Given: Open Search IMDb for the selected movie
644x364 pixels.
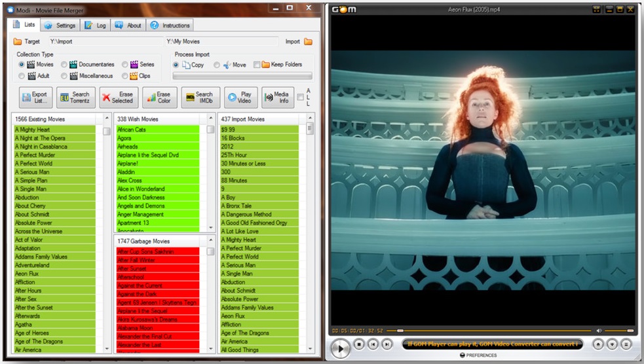Looking at the screenshot, I should pyautogui.click(x=200, y=98).
